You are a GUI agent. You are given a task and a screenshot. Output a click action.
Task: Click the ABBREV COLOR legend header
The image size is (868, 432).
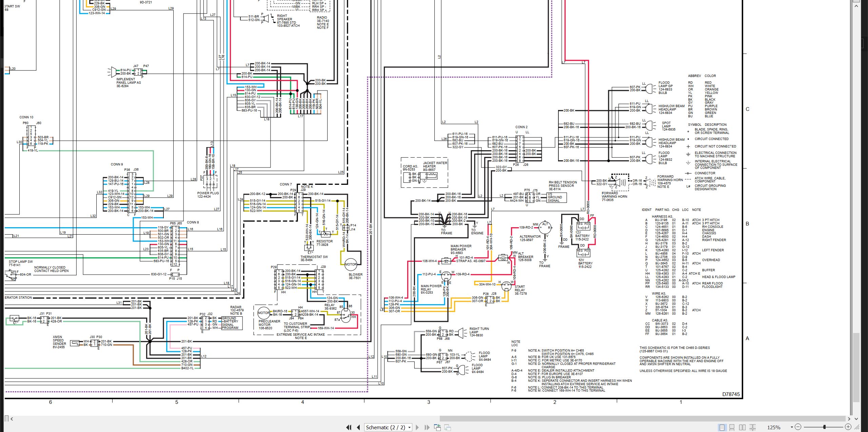[702, 76]
